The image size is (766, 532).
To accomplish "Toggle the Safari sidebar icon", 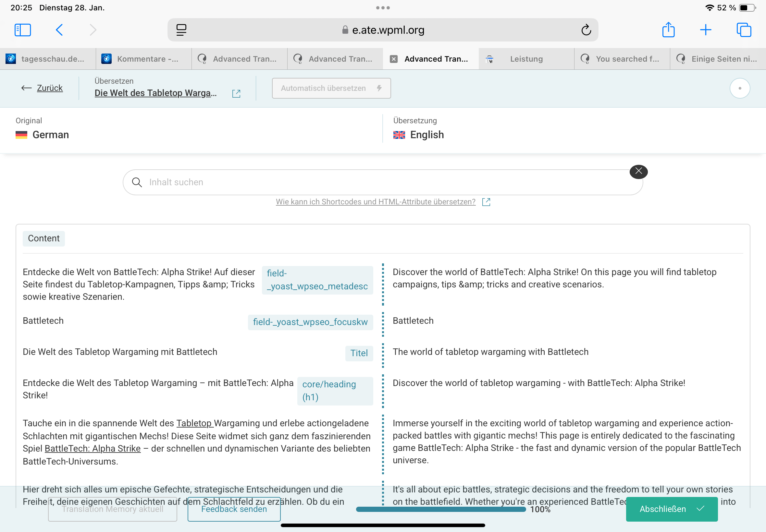I will pos(23,30).
